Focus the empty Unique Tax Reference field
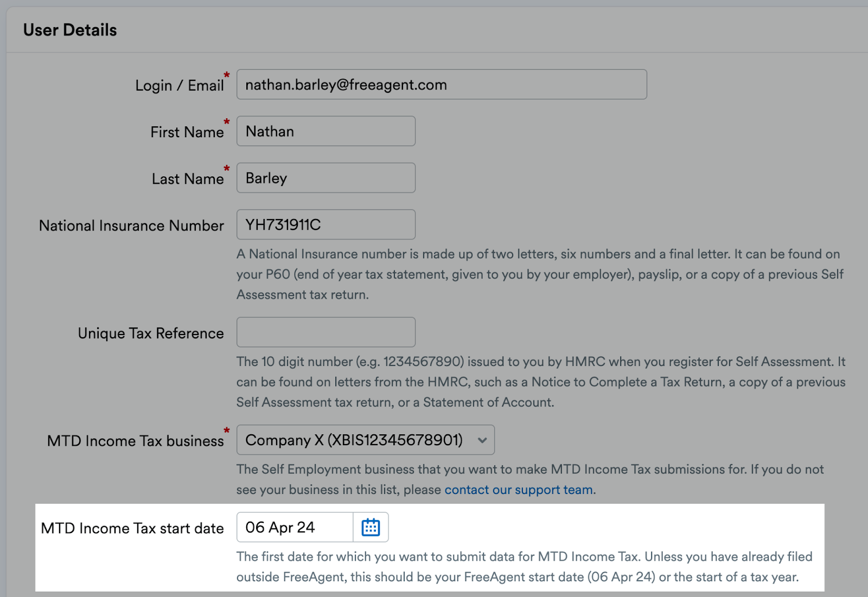 click(x=326, y=332)
